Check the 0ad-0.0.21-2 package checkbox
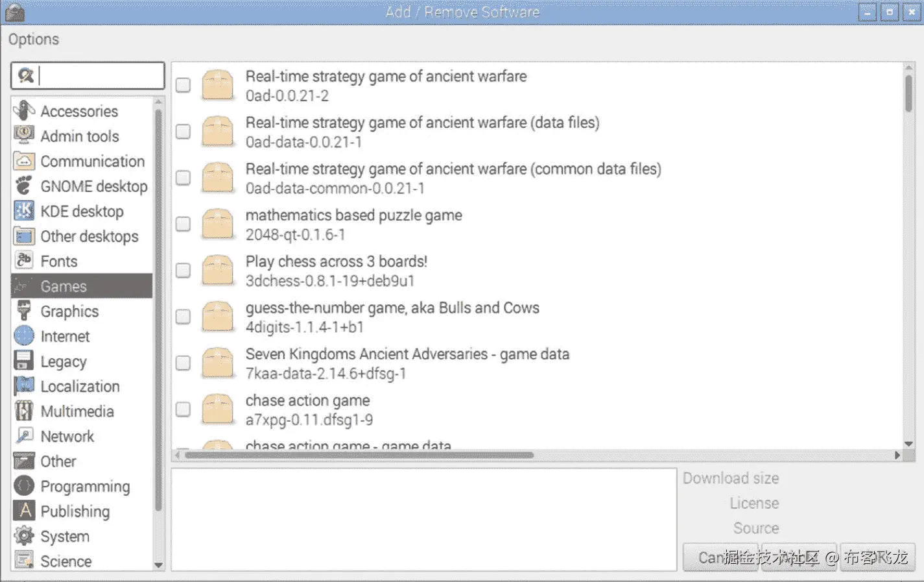 tap(182, 85)
